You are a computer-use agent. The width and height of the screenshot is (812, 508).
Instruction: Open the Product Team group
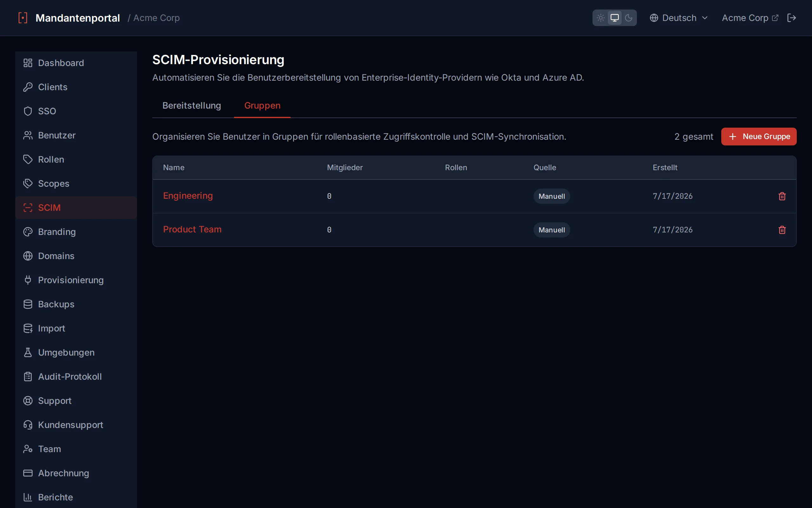point(192,229)
